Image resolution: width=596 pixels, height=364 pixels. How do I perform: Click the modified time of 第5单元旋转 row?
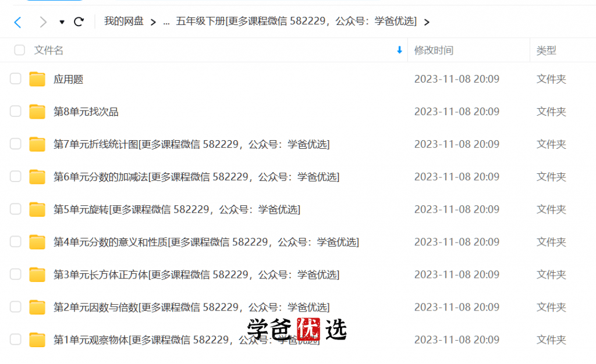click(x=456, y=209)
